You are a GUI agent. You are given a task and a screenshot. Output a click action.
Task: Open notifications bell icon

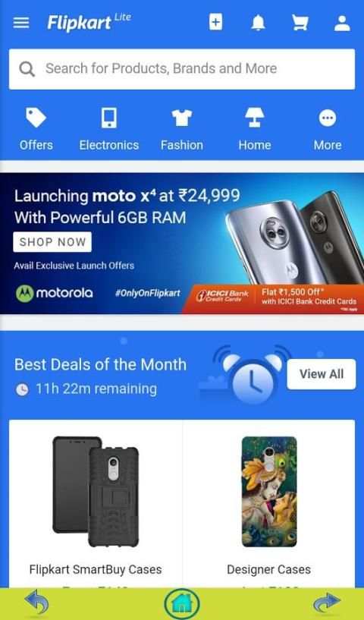258,23
